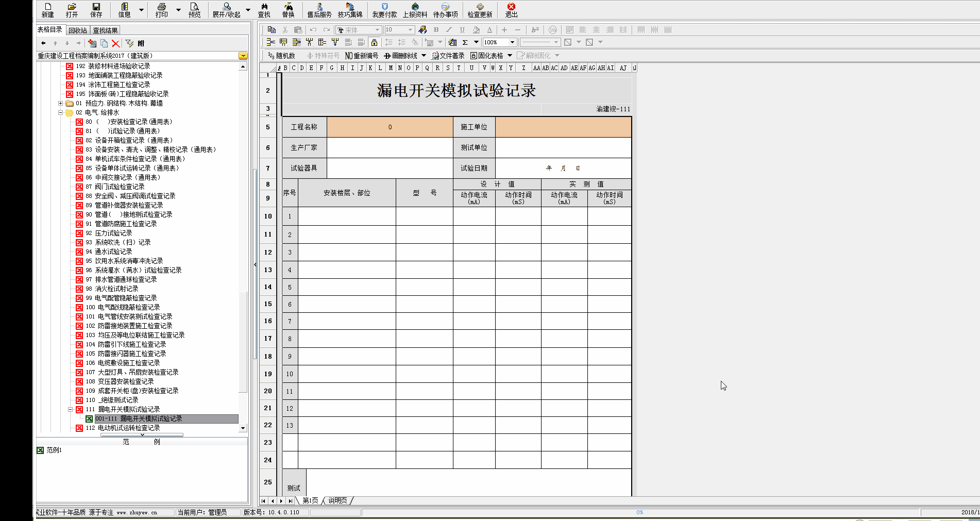This screenshot has width=980, height=521.
Task: Collapse tree item 111 漏电开关模拟试验记录
Action: 71,409
